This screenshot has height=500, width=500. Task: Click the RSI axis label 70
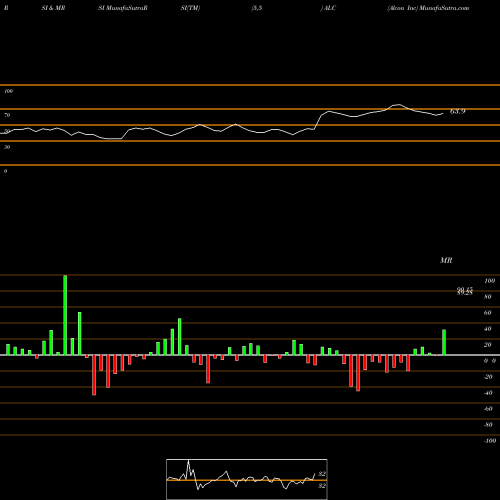pyautogui.click(x=7, y=115)
